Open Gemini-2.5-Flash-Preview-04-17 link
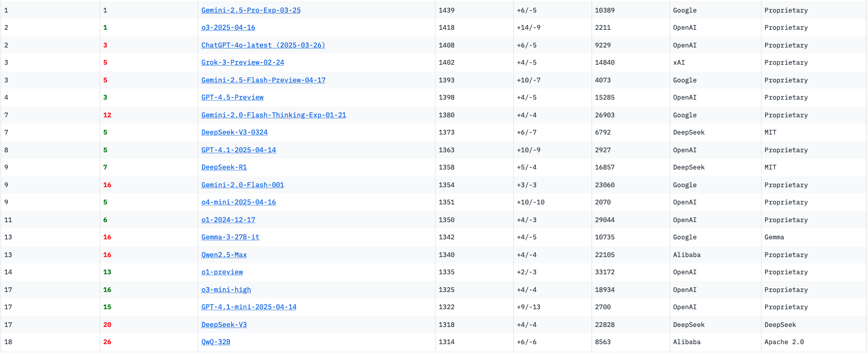This screenshot has height=353, width=868. click(263, 80)
